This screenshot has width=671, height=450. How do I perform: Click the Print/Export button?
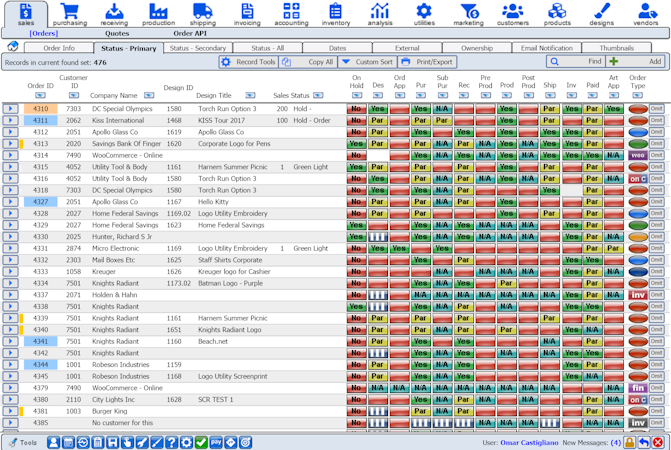427,62
